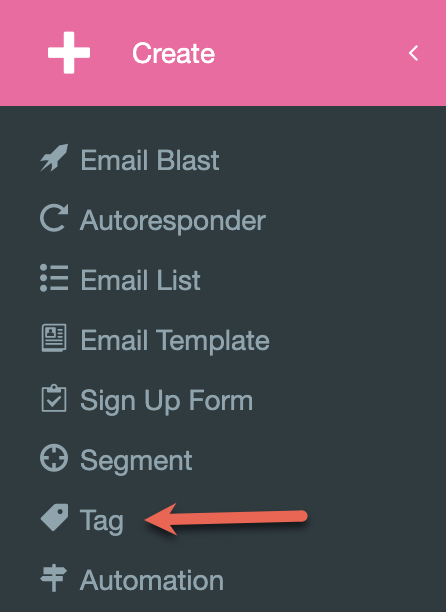
Task: Go to Sign Up Form
Action: pos(167,401)
